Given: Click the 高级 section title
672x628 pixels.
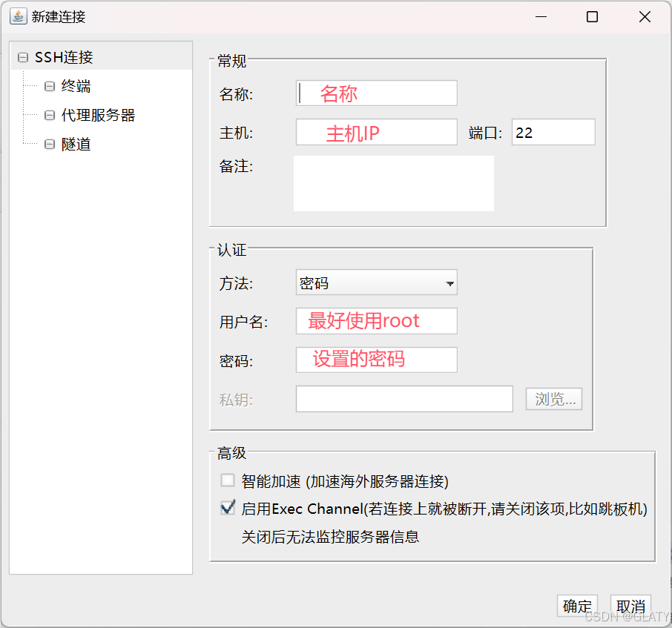Looking at the screenshot, I should pyautogui.click(x=232, y=453).
